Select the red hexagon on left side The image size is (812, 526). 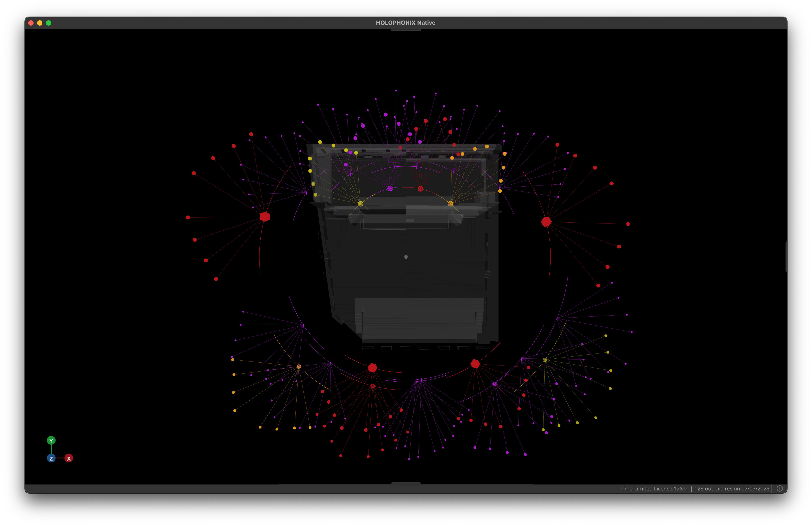(265, 217)
